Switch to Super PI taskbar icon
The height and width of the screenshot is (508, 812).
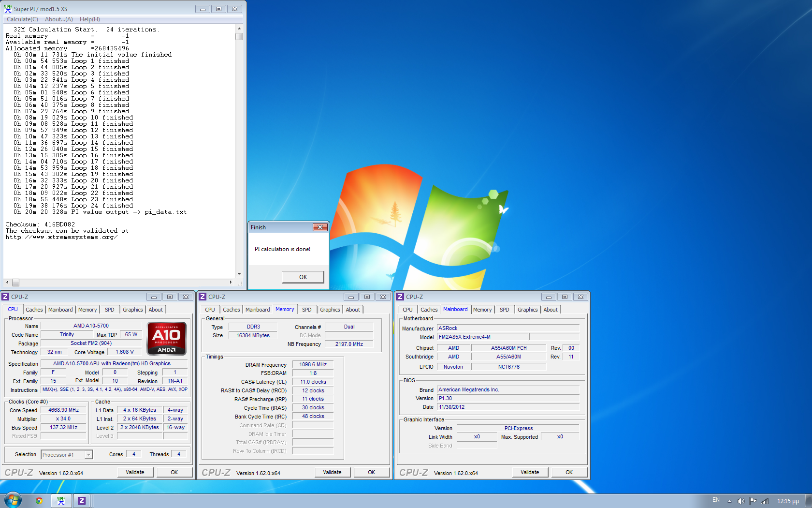61,501
